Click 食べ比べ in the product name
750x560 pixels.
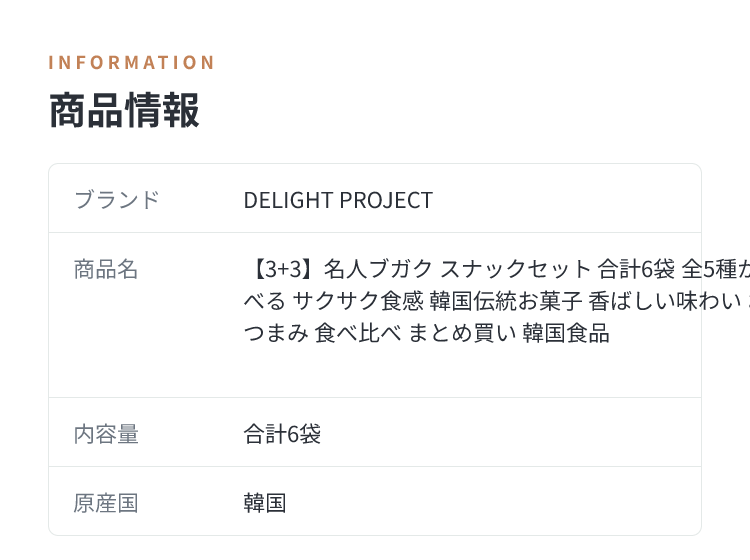358,333
